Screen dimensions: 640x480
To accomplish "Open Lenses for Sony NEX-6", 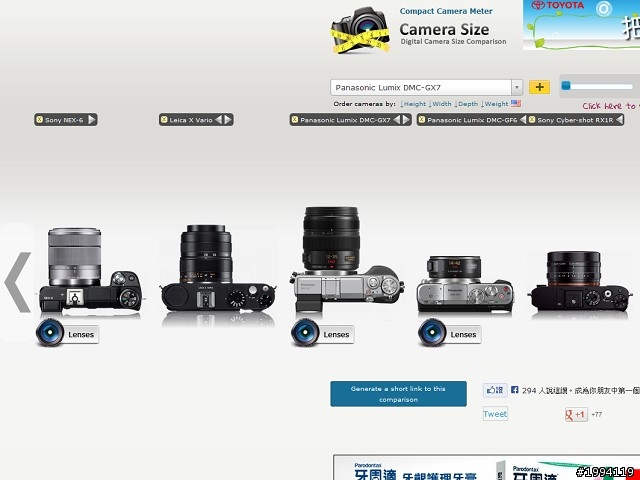I will 67,333.
